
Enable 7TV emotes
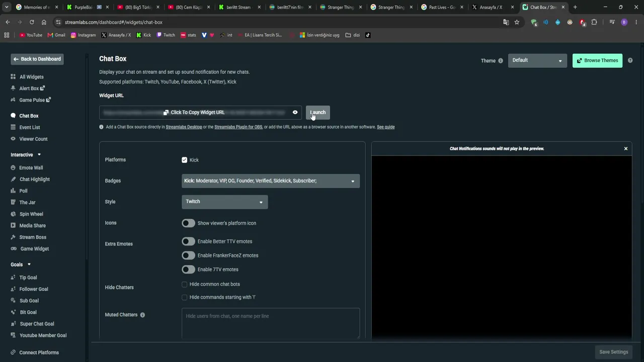[x=188, y=269]
